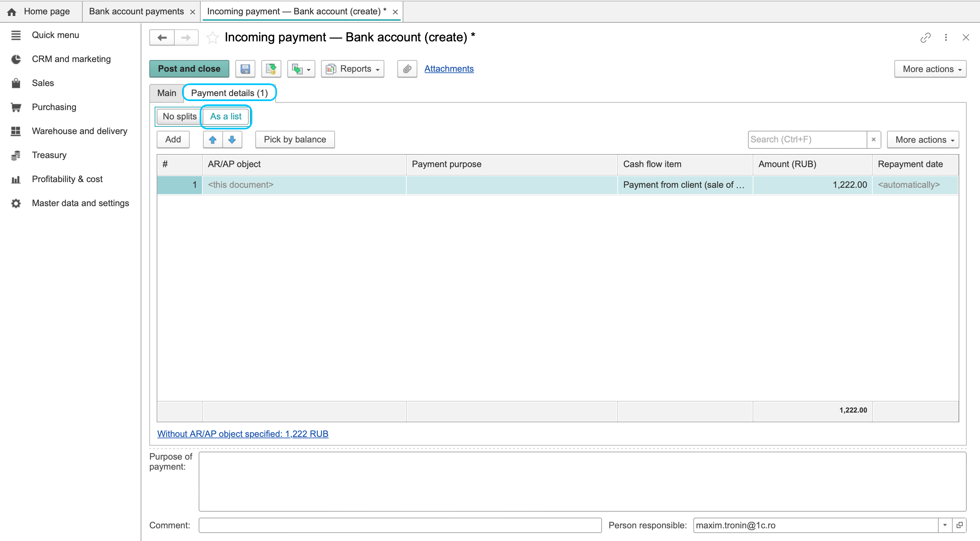Click the get link chain icon

925,37
